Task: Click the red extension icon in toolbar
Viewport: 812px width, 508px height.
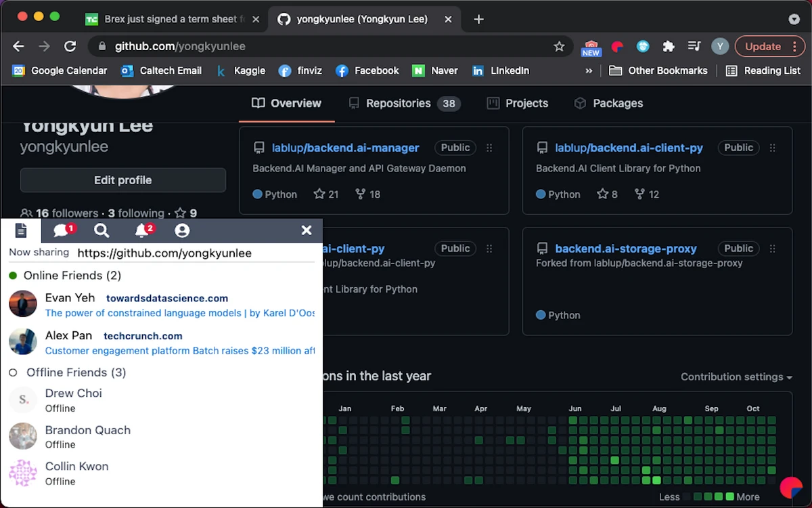Action: pos(617,46)
